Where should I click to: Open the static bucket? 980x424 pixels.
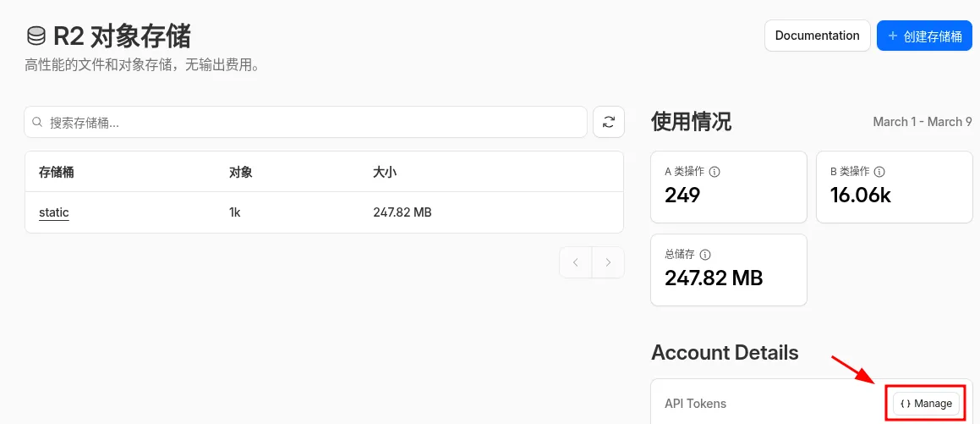tap(54, 212)
